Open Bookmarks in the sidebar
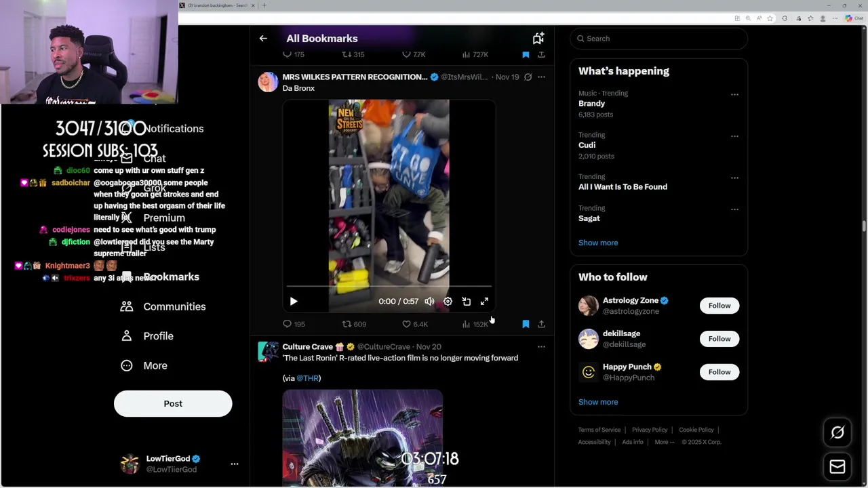The height and width of the screenshot is (488, 868). pyautogui.click(x=160, y=277)
